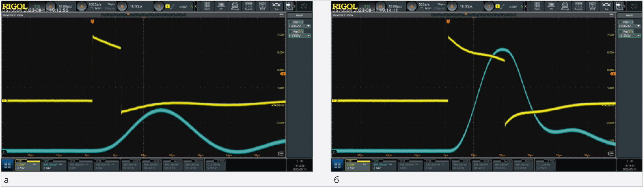Expand second Vpp result dropdown in screenshot a
Image resolution: width=644 pixels, height=188 pixels.
308,36
